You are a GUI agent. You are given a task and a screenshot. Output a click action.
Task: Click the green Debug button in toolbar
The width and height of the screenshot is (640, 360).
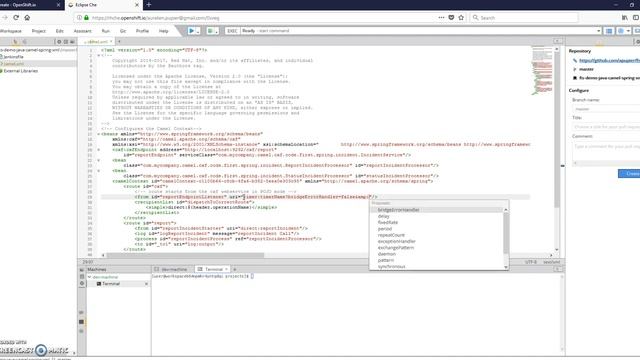coord(210,31)
